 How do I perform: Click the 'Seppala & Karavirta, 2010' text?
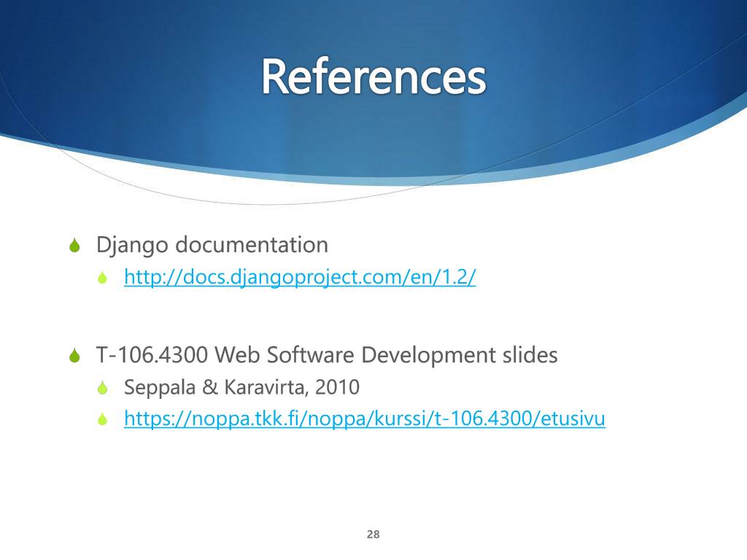pyautogui.click(x=241, y=386)
